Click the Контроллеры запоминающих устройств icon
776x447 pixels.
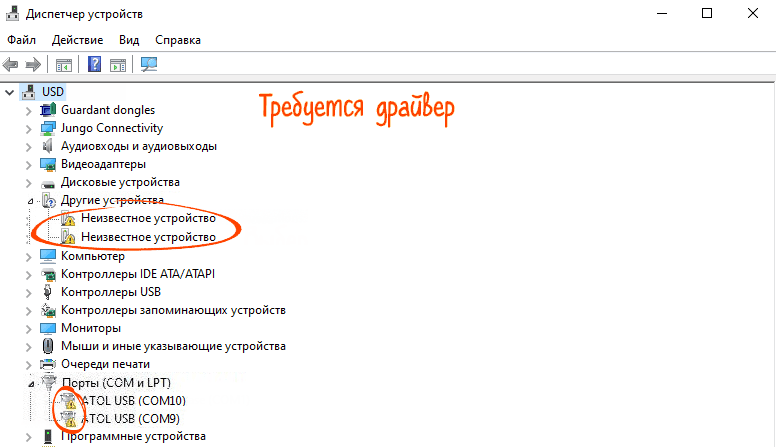[48, 310]
